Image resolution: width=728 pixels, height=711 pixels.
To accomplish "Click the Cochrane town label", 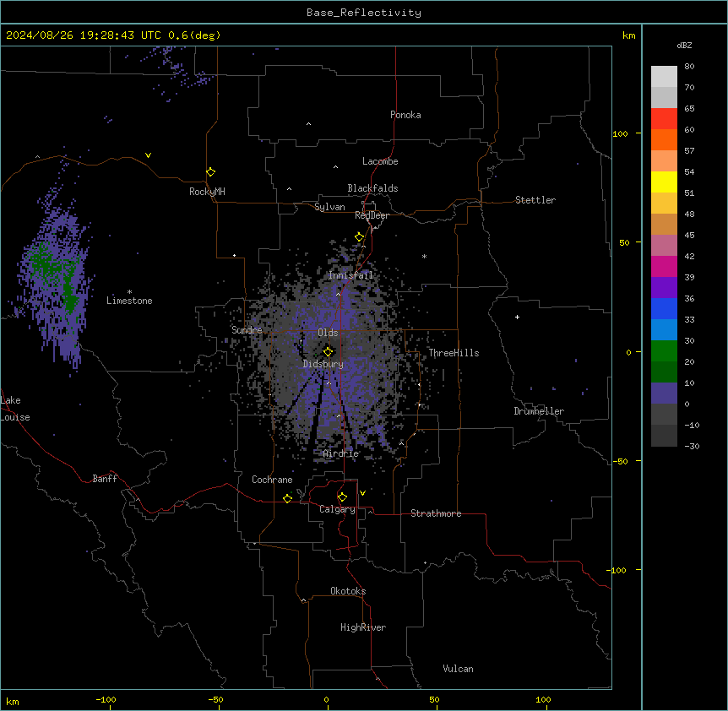I will [272, 480].
